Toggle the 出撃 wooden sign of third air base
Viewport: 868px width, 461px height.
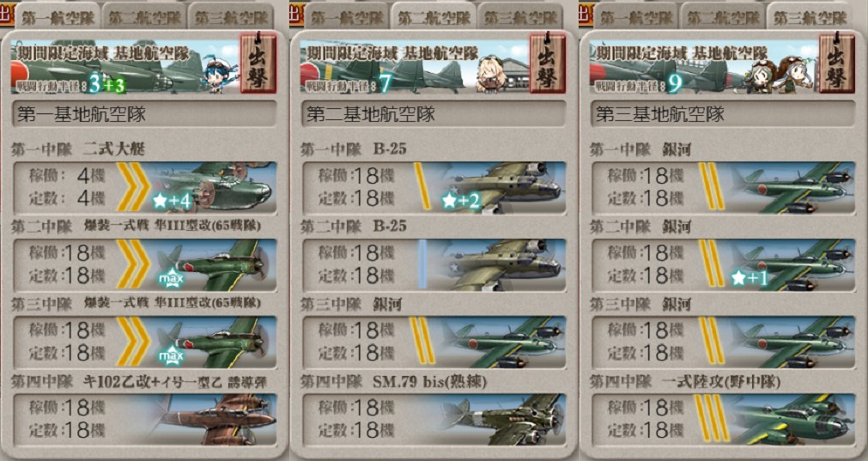(x=837, y=63)
